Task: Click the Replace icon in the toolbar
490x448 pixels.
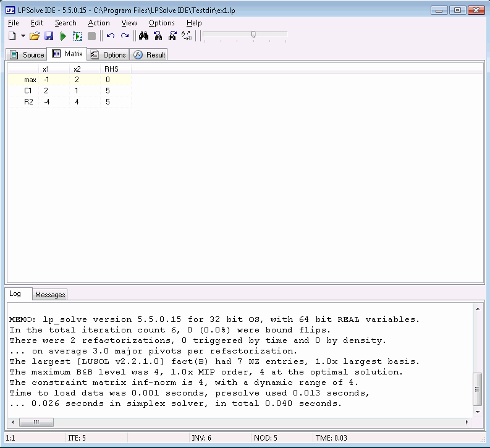Action: [x=172, y=36]
